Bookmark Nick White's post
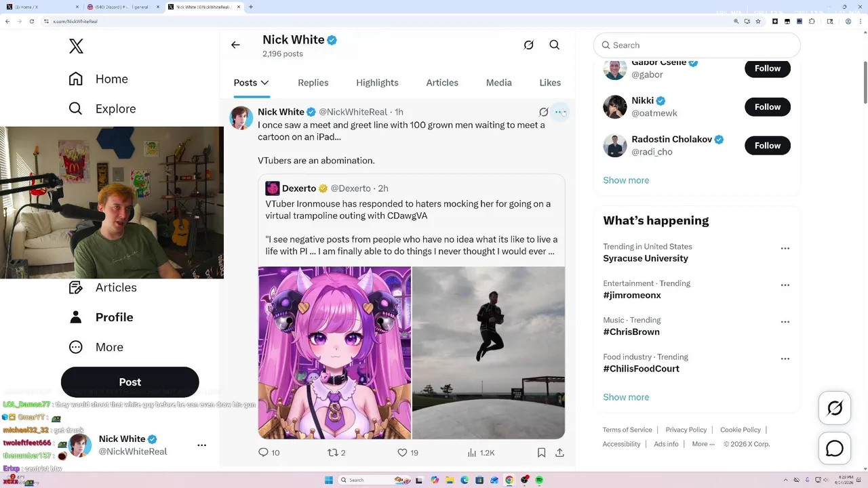The width and height of the screenshot is (868, 488). coord(541,453)
